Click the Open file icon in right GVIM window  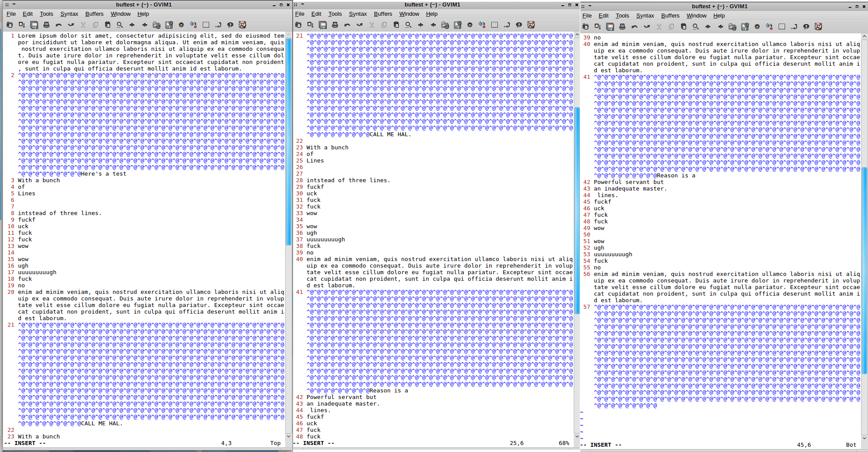586,27
